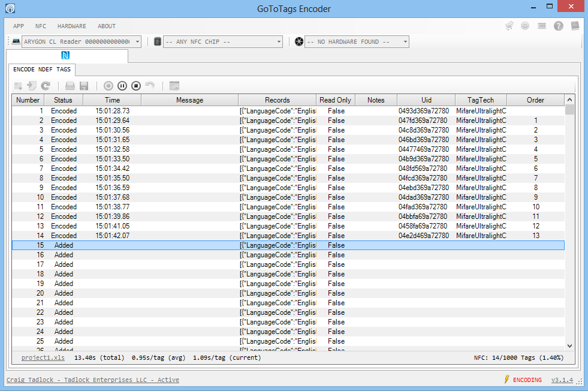Select row 20 Added status cell
Screen dimensions: 588x391
pos(64,293)
